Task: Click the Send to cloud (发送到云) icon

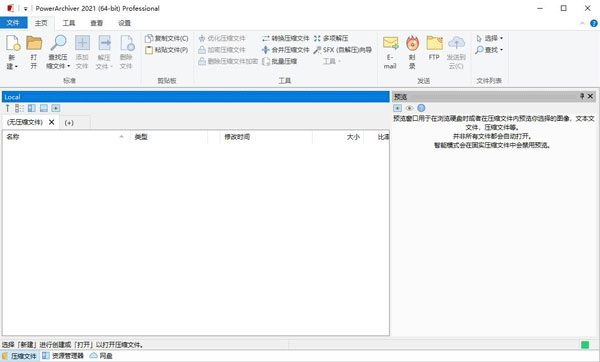Action: click(x=456, y=43)
